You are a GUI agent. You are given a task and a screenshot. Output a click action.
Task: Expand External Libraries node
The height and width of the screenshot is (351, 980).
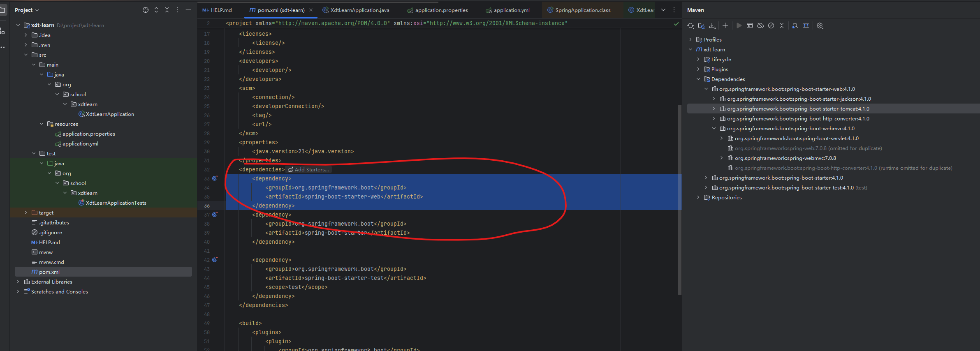[x=18, y=282]
